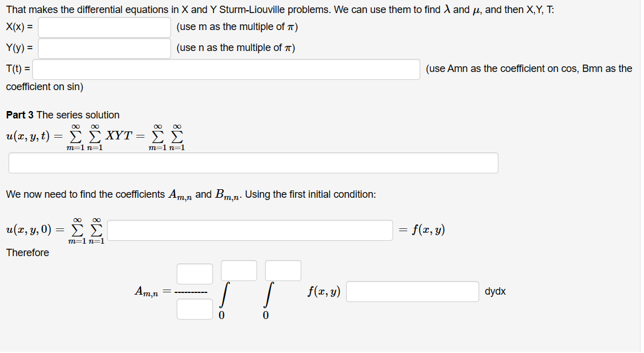This screenshot has height=353, width=644.
Task: Click the Y(y) answer input field
Action: (104, 48)
